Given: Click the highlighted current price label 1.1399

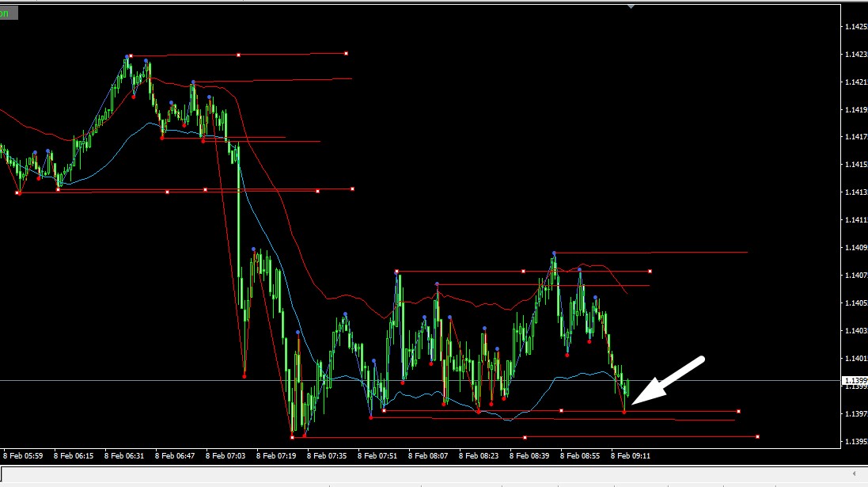Looking at the screenshot, I should (855, 381).
